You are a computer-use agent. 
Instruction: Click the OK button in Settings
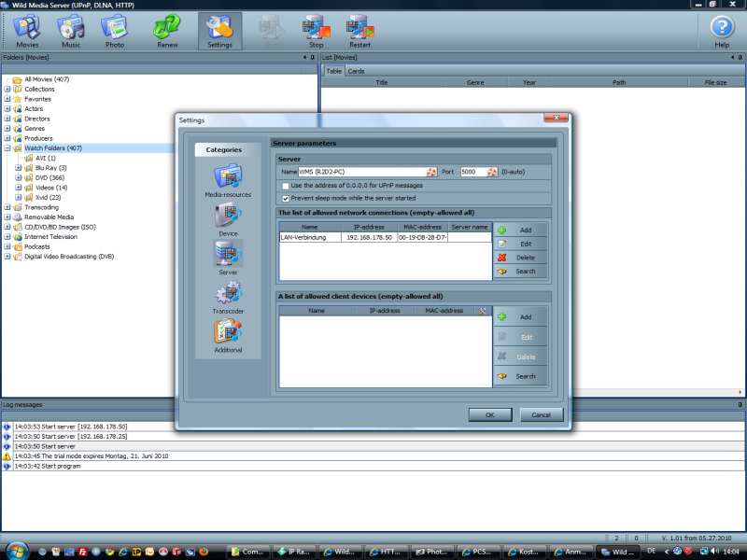point(489,414)
